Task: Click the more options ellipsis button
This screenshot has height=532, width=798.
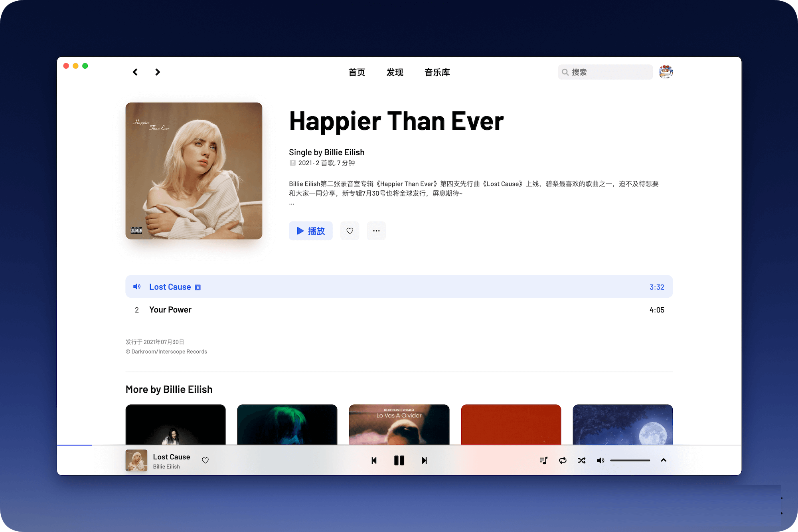Action: click(375, 231)
